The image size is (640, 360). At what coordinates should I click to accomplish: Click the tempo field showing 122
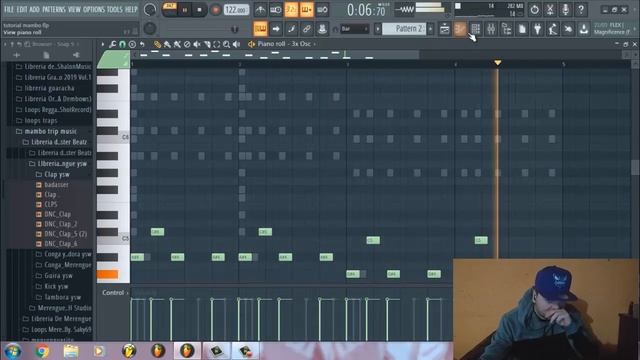236,10
